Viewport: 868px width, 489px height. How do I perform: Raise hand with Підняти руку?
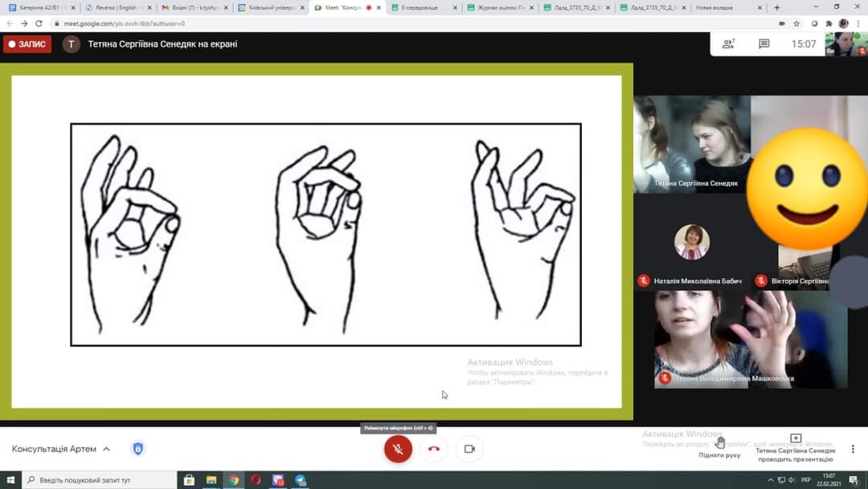[719, 447]
